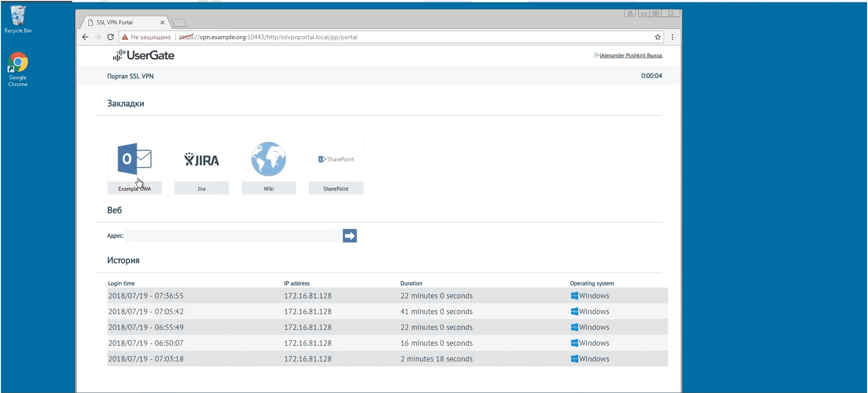Click the blue arrow Go button
Image resolution: width=868 pixels, height=393 pixels.
pyautogui.click(x=350, y=236)
